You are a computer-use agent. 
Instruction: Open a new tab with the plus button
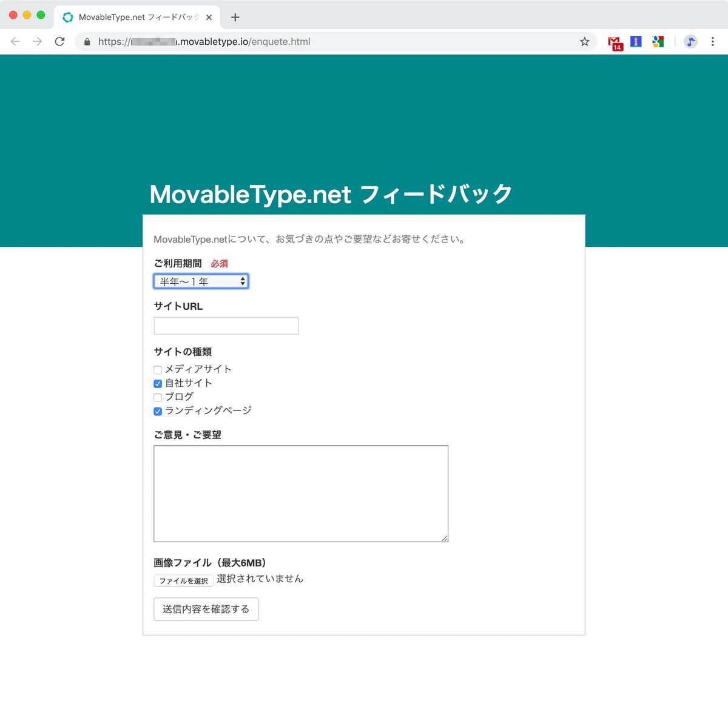tap(235, 17)
